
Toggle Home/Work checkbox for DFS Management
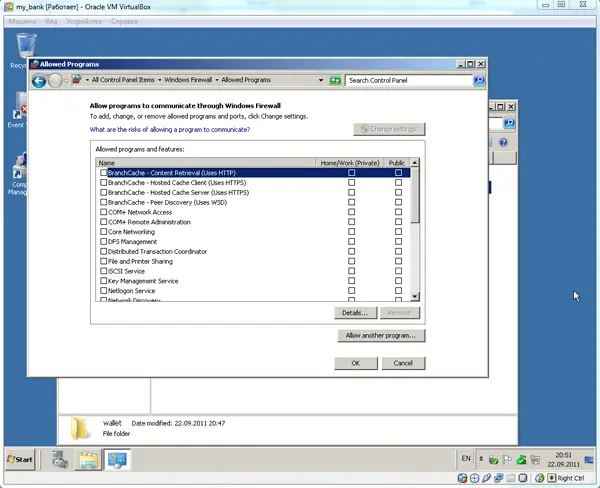(x=351, y=242)
